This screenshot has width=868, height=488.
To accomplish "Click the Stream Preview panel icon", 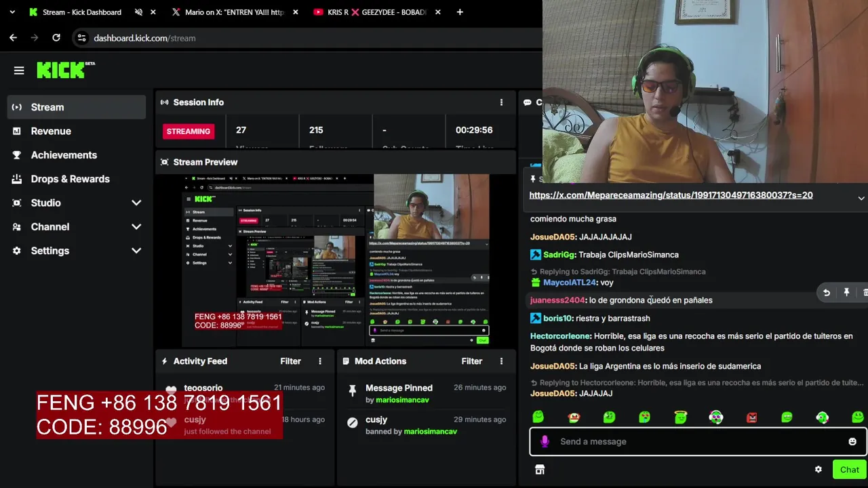I will 164,162.
